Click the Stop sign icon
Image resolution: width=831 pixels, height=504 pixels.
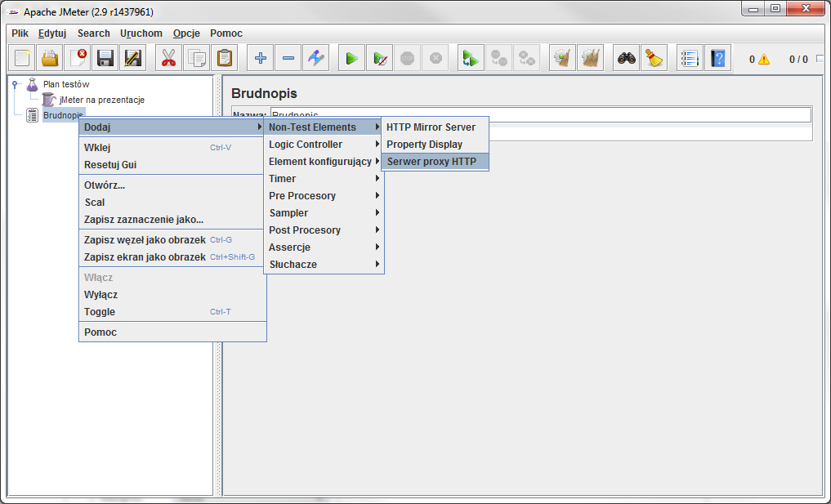pos(408,58)
